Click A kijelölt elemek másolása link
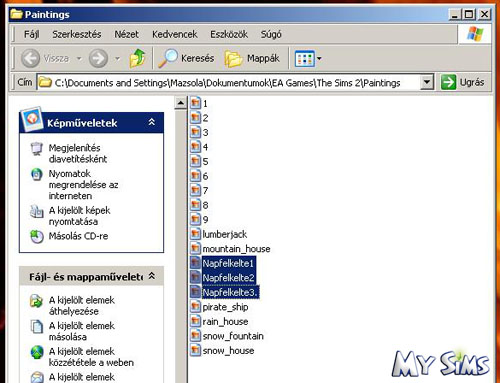500x383 pixels. pos(82,331)
